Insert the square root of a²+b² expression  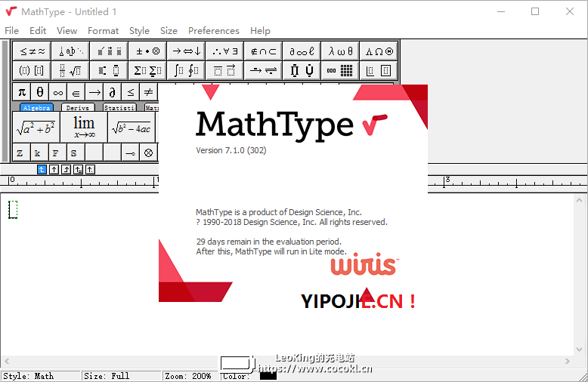[x=36, y=128]
